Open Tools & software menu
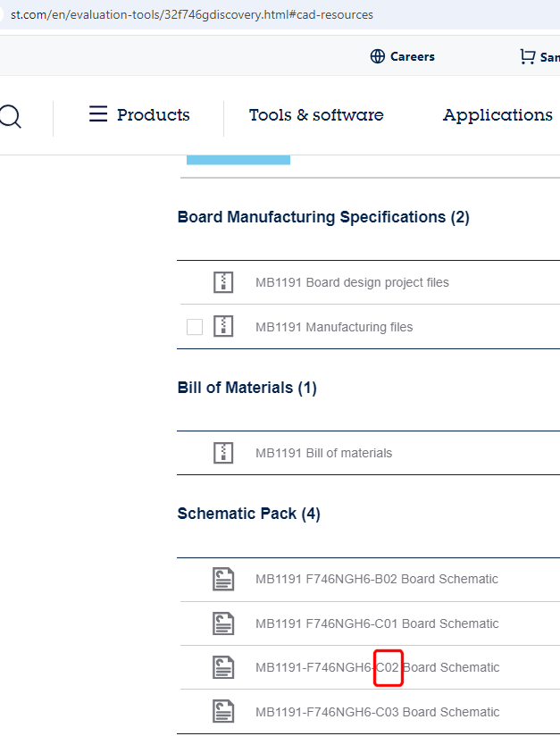 (x=316, y=115)
